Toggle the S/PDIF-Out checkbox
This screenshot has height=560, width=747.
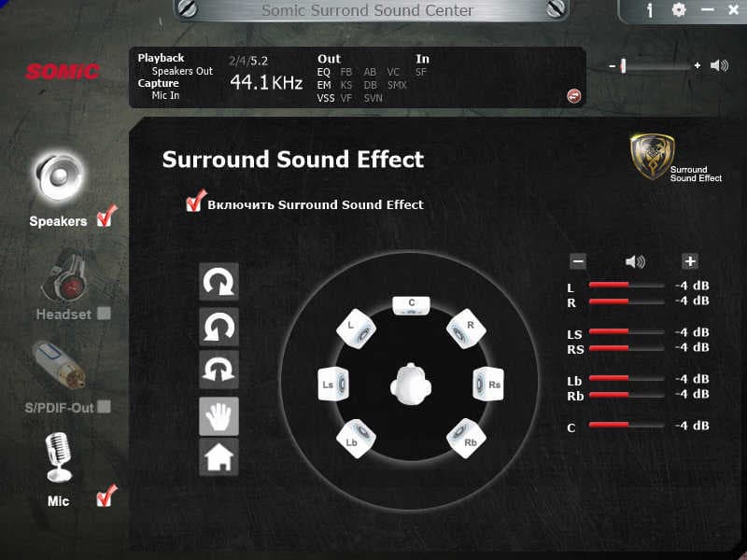[x=104, y=407]
